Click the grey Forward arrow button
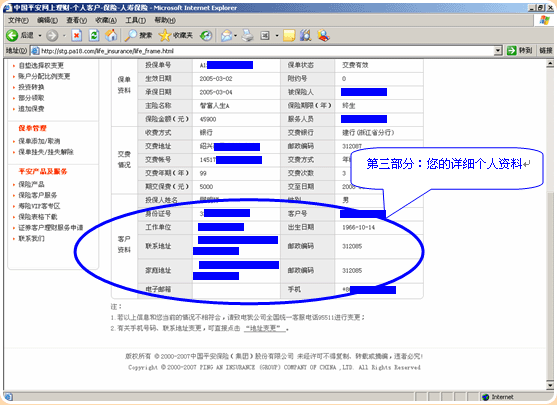The height and width of the screenshot is (405, 557). pos(52,35)
